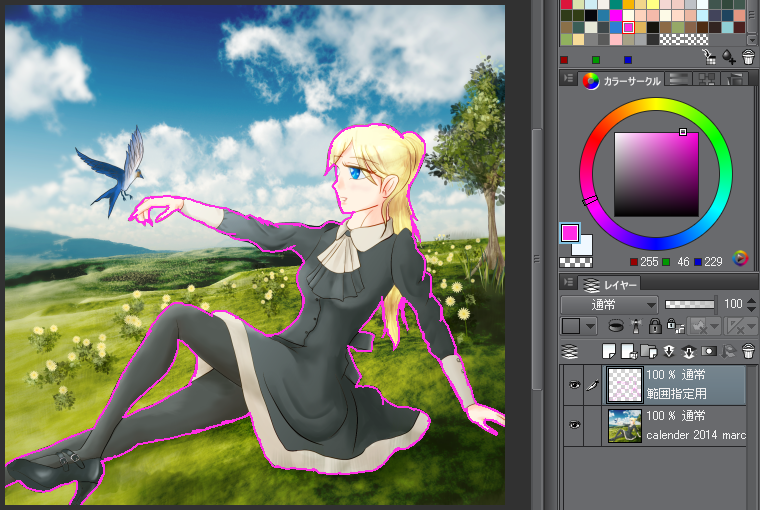This screenshot has height=510, width=760.
Task: Open the カラーサークル panel menu
Action: [x=569, y=78]
